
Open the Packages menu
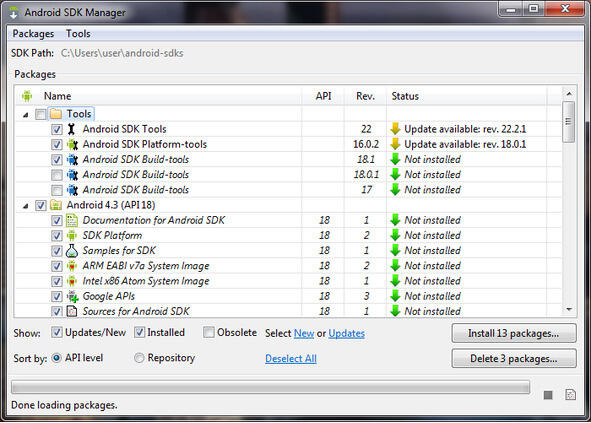tap(33, 34)
